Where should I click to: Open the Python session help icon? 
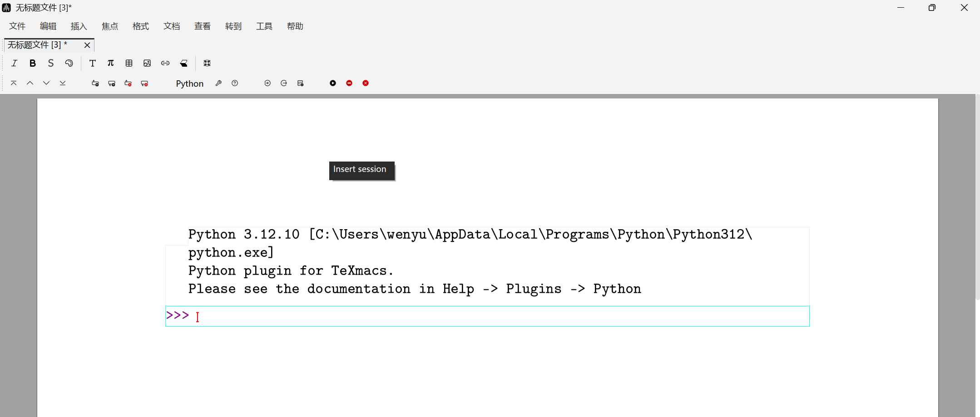pyautogui.click(x=235, y=83)
